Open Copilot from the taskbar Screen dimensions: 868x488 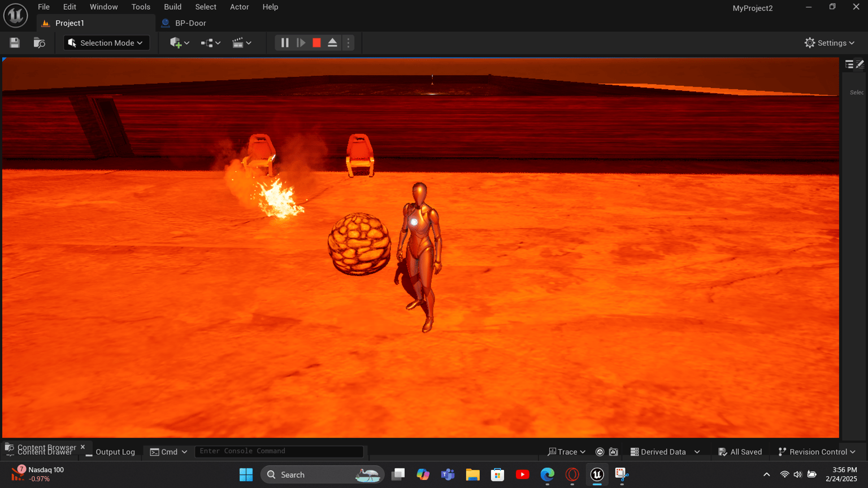click(423, 474)
